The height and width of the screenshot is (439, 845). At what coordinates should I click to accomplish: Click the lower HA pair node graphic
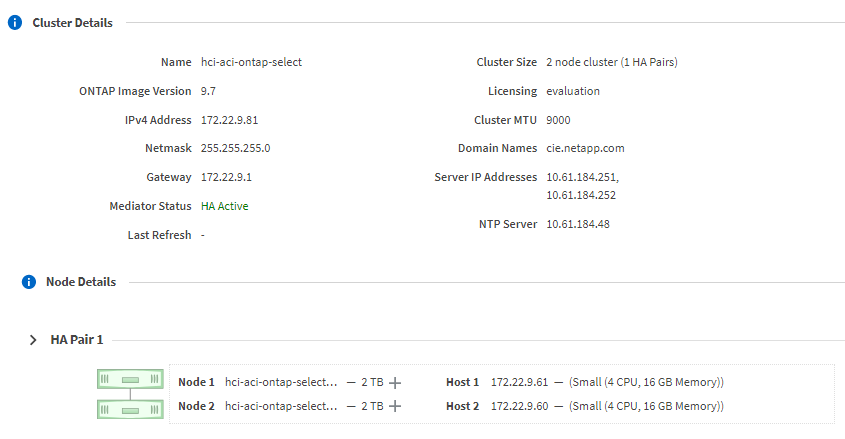tap(130, 408)
